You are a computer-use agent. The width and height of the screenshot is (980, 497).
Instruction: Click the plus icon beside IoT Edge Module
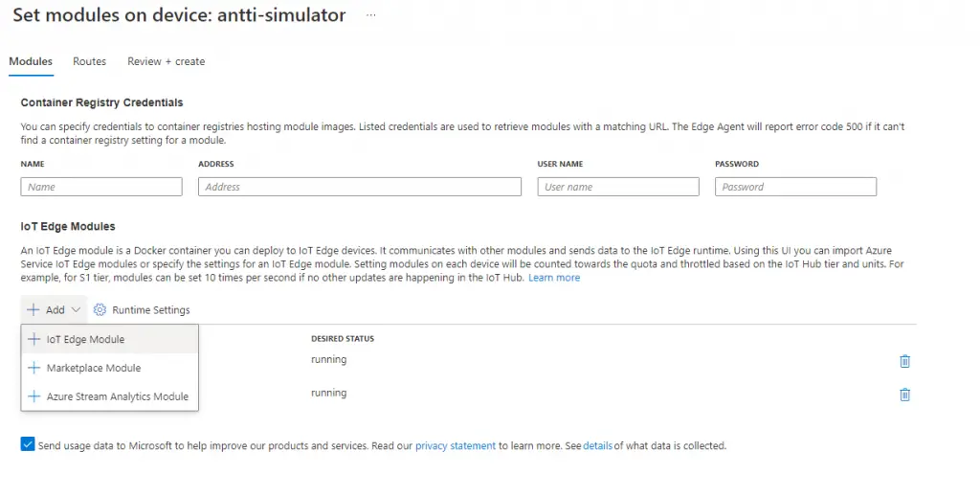[34, 339]
